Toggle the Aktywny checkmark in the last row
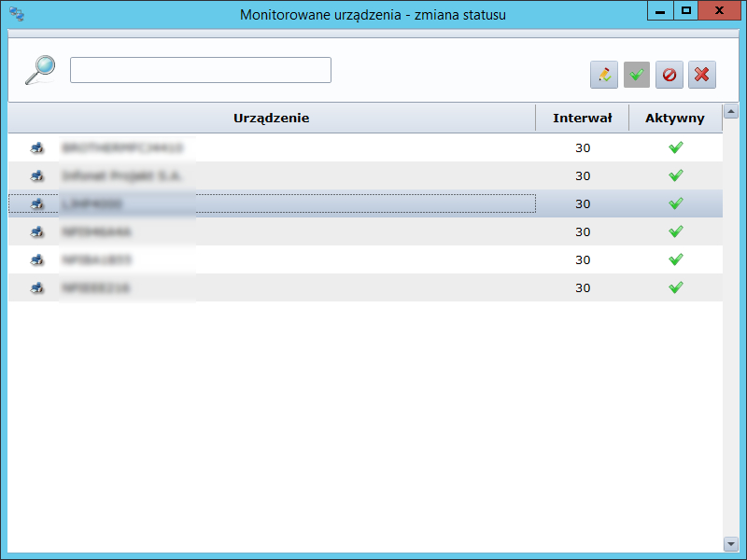 pyautogui.click(x=676, y=287)
